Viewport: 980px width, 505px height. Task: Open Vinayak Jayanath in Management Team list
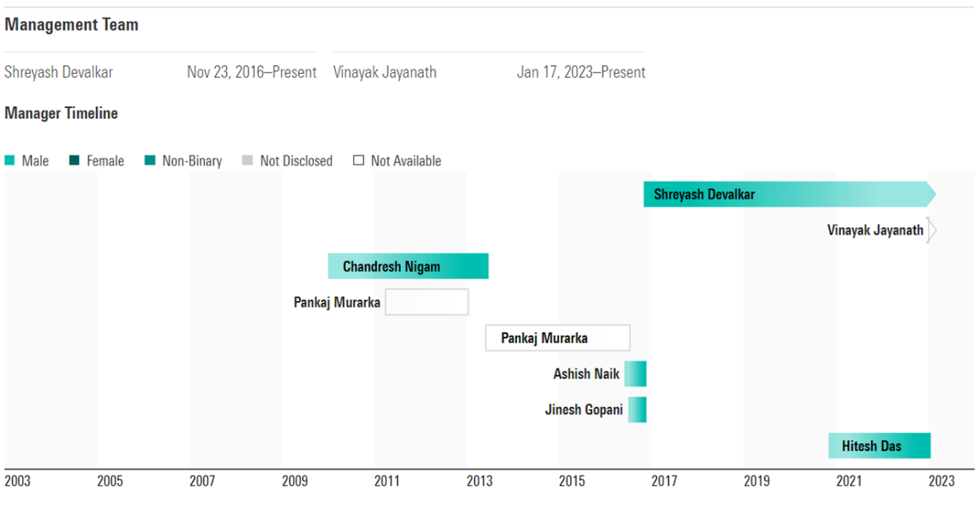pos(384,72)
